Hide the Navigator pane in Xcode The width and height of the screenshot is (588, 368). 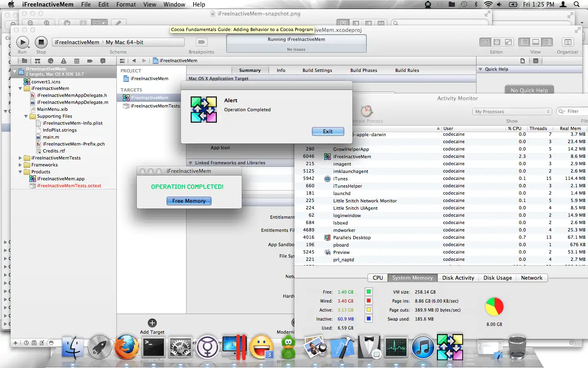[x=524, y=42]
